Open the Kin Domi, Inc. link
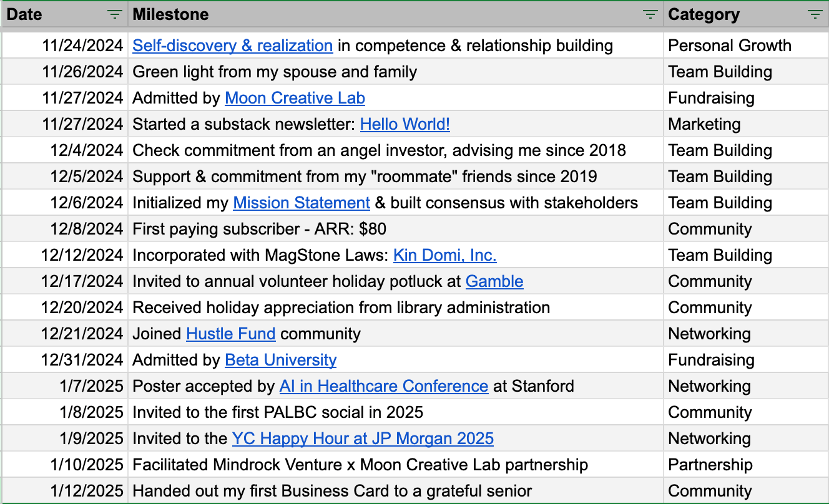Viewport: 829px width, 504px height. [x=444, y=255]
